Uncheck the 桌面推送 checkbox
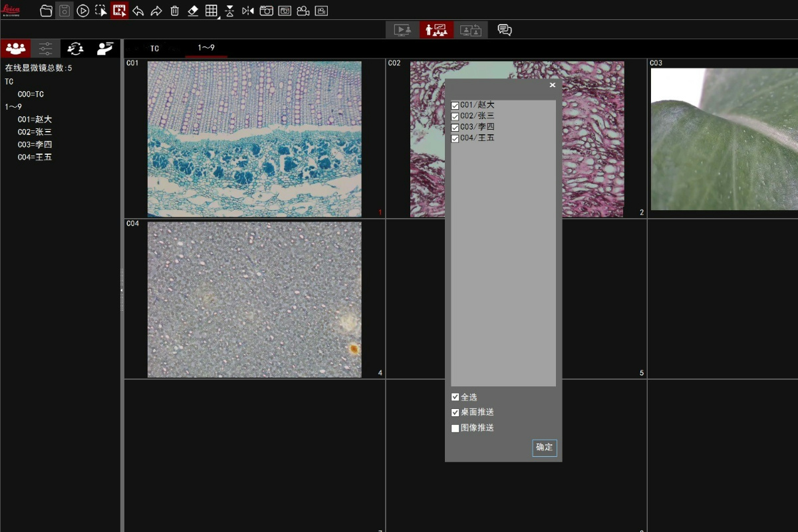 (x=455, y=413)
